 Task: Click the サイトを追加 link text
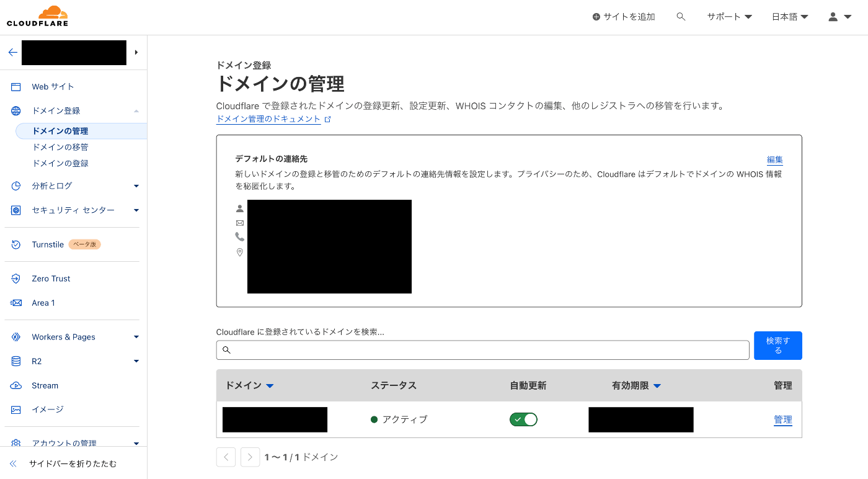click(x=629, y=17)
